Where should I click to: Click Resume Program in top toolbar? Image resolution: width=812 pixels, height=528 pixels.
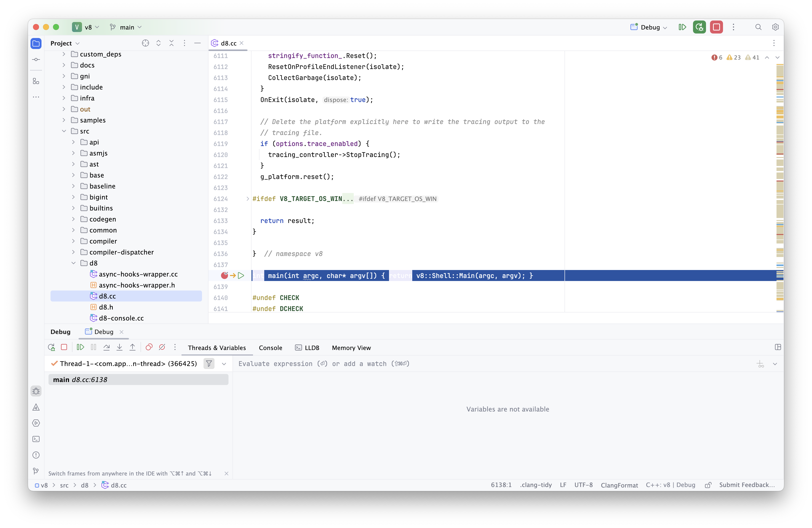tap(682, 27)
